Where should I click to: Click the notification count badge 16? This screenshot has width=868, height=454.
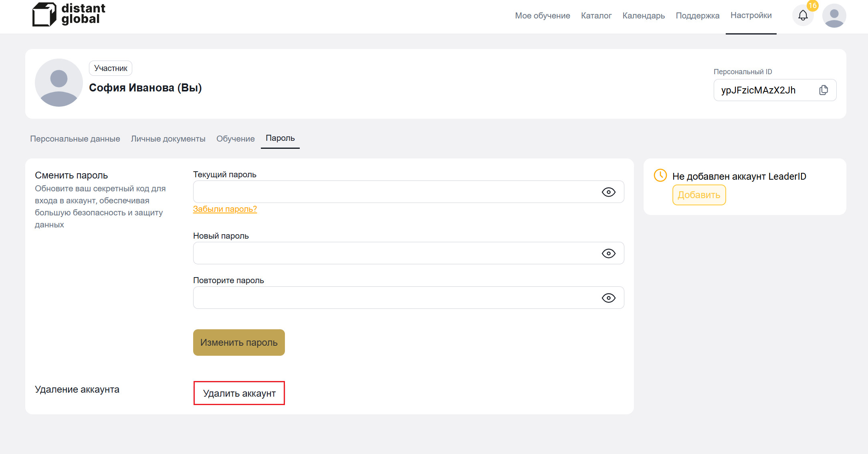pyautogui.click(x=812, y=6)
